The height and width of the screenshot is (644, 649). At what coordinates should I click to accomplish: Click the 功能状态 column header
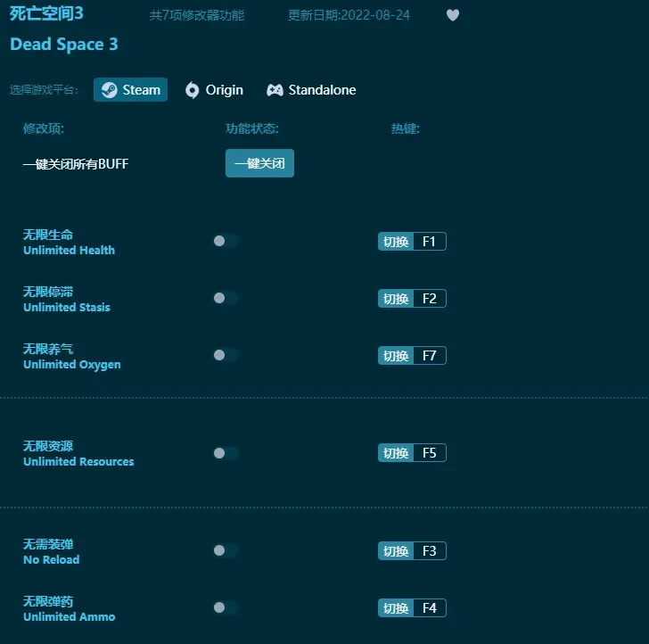pyautogui.click(x=252, y=128)
